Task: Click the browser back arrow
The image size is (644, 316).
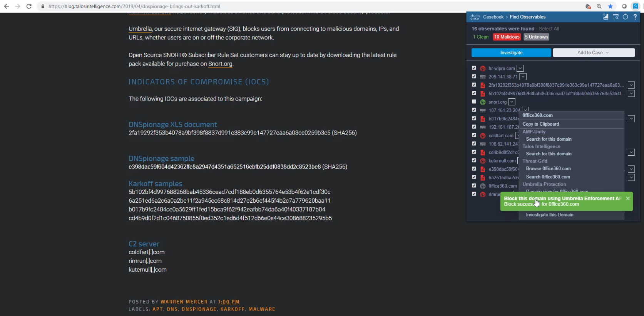Action: pos(7,6)
